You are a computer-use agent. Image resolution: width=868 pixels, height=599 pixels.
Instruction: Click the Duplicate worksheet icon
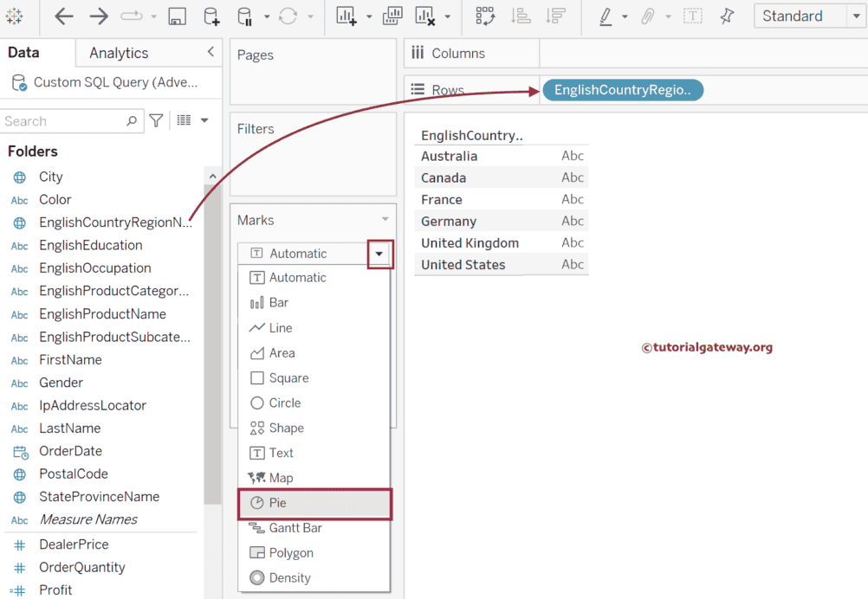point(392,16)
